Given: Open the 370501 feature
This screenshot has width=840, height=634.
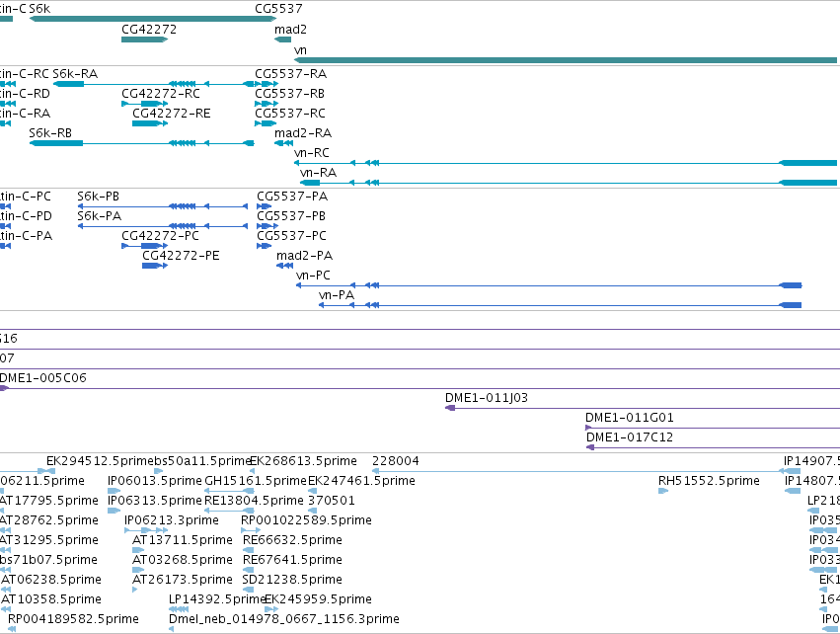Looking at the screenshot, I should (x=312, y=511).
